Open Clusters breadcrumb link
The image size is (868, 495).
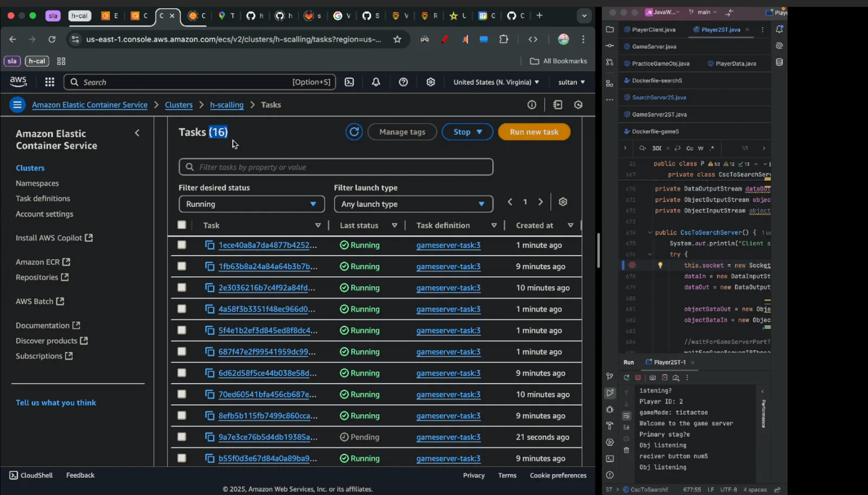[179, 105]
